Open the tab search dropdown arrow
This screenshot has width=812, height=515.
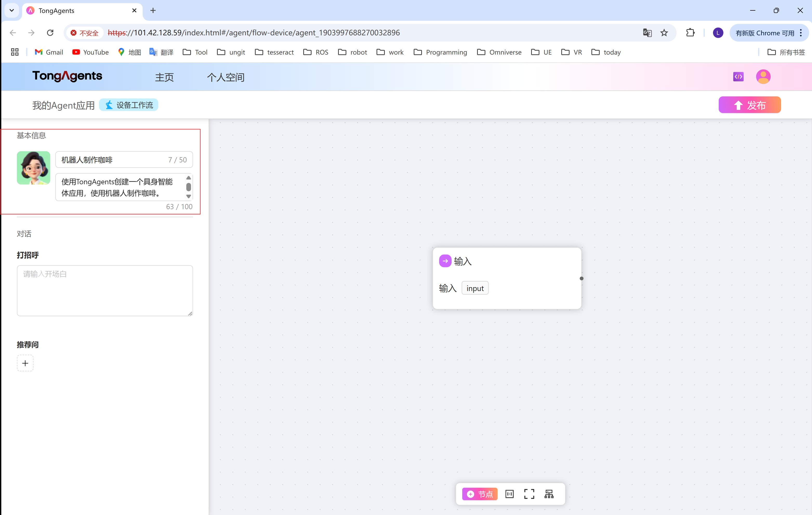pos(11,10)
